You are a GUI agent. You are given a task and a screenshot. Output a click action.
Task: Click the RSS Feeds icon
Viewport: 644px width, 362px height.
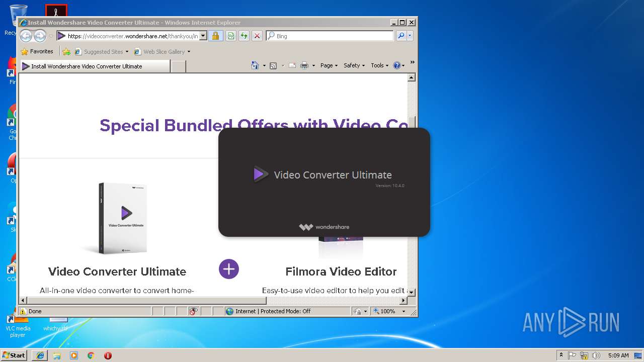273,65
